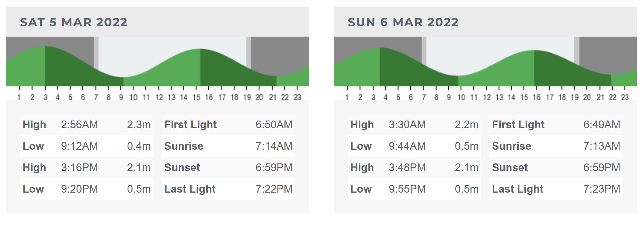Viewport: 644px width, 227px height.
Task: Select Sunday's 3:48PM high tide row
Action: [414, 168]
